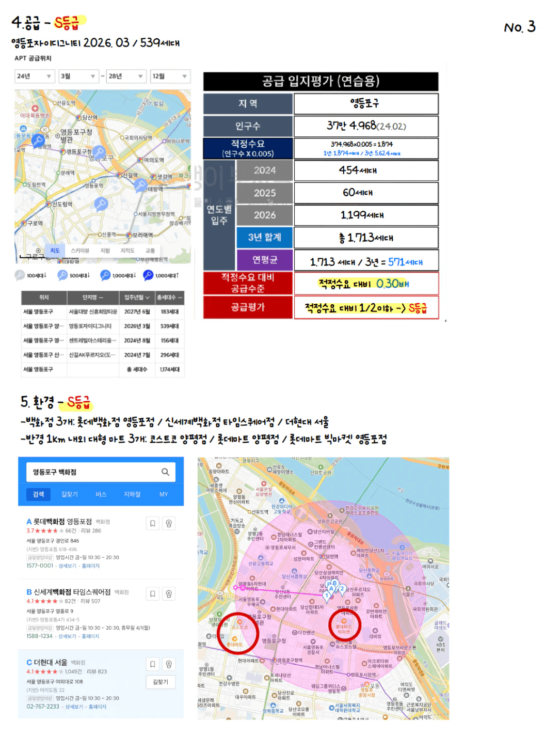Viewport: 560px width, 736px height.
Task: Click the 신도림역 station icon on supply map
Action: [x=50, y=205]
